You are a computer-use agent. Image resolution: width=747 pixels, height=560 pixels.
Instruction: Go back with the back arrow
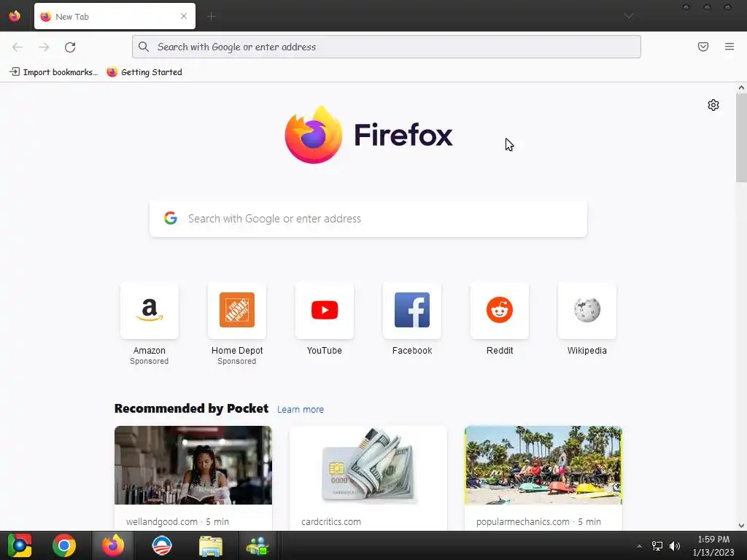click(x=18, y=47)
